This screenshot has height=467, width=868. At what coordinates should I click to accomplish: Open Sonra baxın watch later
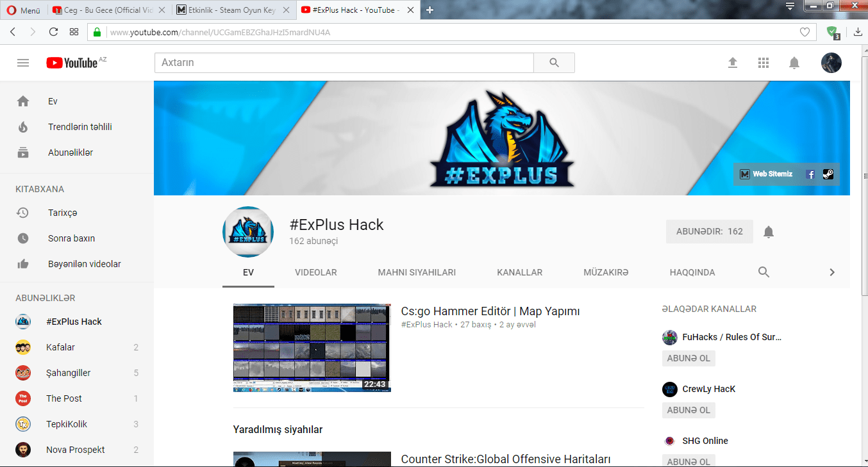(x=77, y=238)
